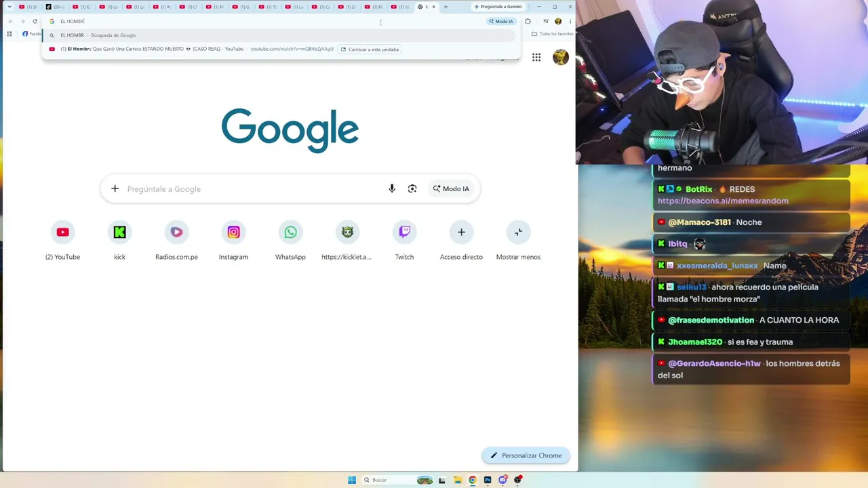The height and width of the screenshot is (488, 868).
Task: Click the Pregúntale a Gemini button
Action: [x=498, y=7]
